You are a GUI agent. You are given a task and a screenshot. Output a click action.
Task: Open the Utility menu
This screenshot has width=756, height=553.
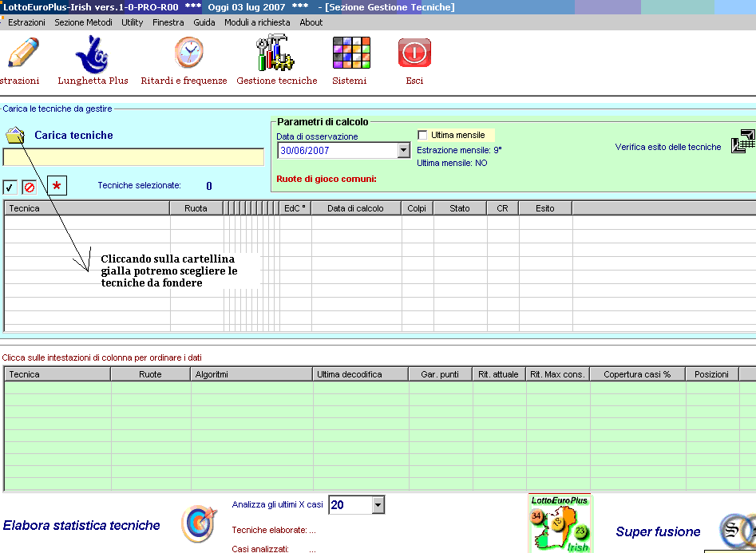(132, 22)
